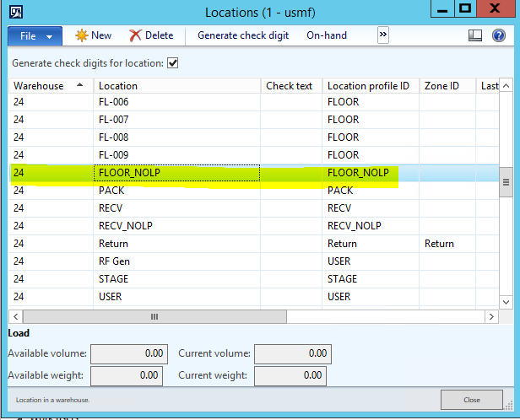The image size is (520, 420).
Task: Select the PACK location cell
Action: 177,191
